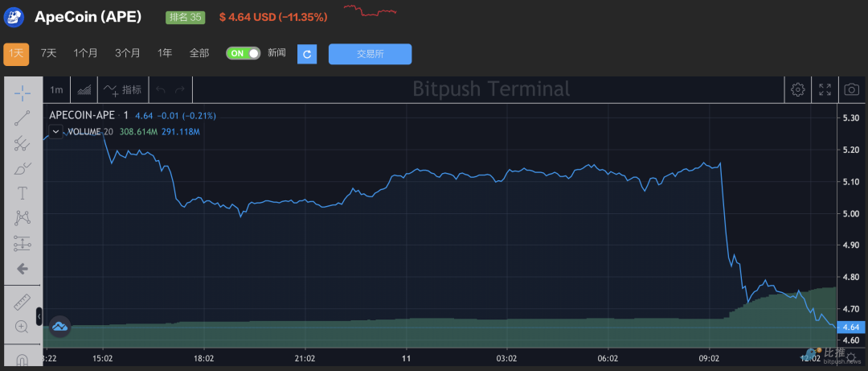Select the 全部 time range tab
Image resolution: width=868 pixels, height=371 pixels.
coord(199,53)
